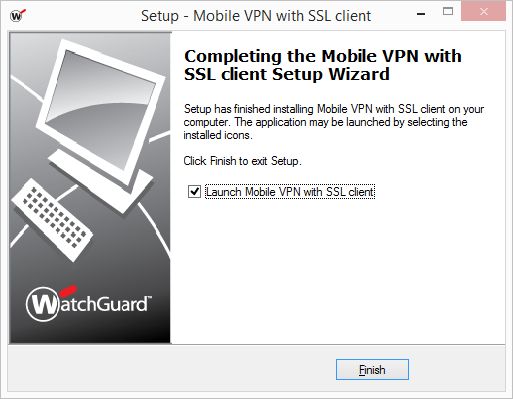Click the 'Click Finish to exit Setup' text

(x=242, y=161)
